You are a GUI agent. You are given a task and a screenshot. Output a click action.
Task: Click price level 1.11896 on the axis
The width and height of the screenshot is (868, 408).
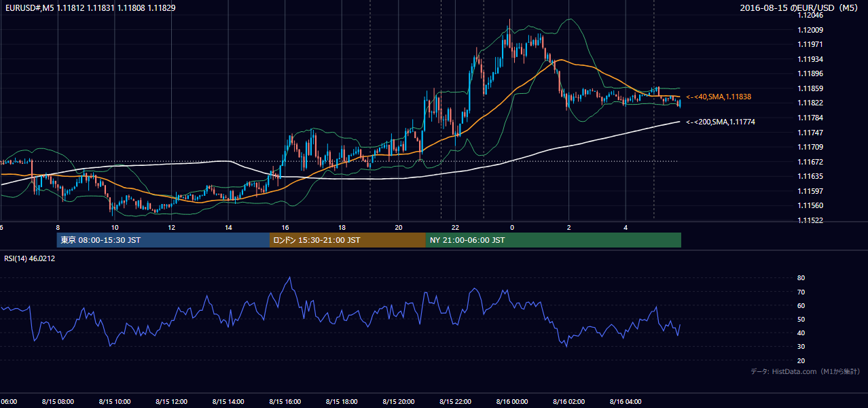point(811,73)
